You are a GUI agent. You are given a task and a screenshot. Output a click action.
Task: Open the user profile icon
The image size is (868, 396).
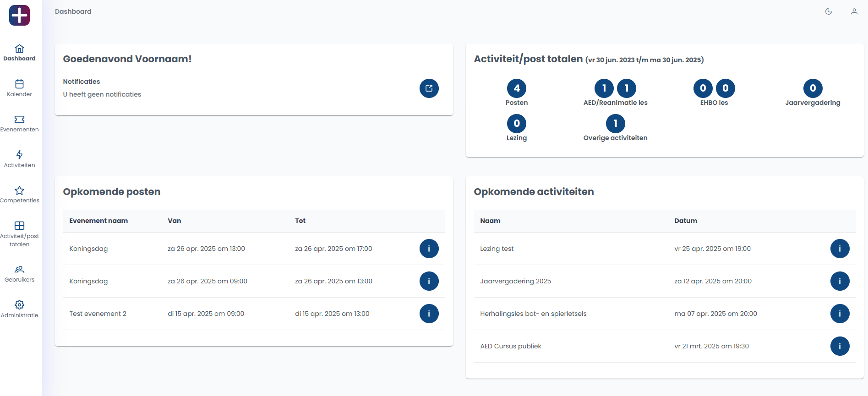coord(854,11)
